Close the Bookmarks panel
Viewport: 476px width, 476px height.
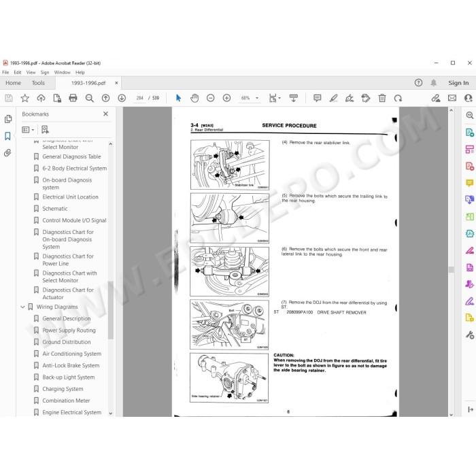point(105,114)
